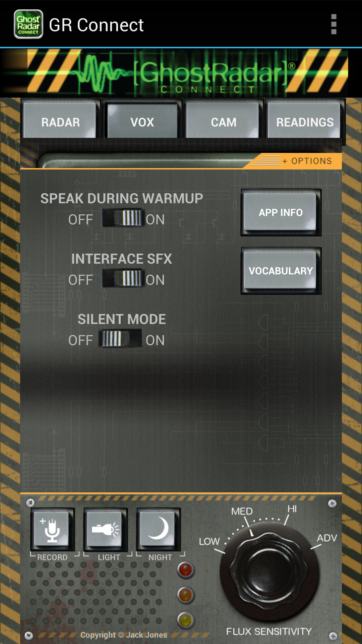Click the yellow indicator light
Viewport: 362px width, 644px height.
click(186, 620)
